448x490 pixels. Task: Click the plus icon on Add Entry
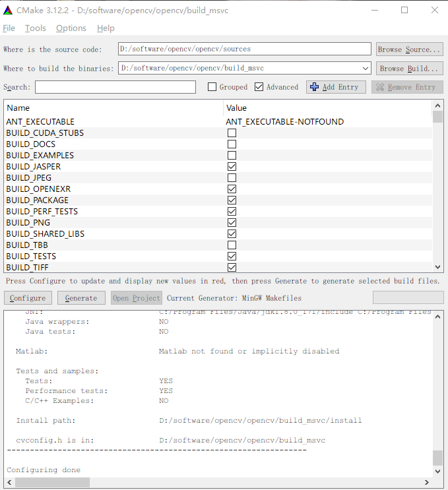315,87
